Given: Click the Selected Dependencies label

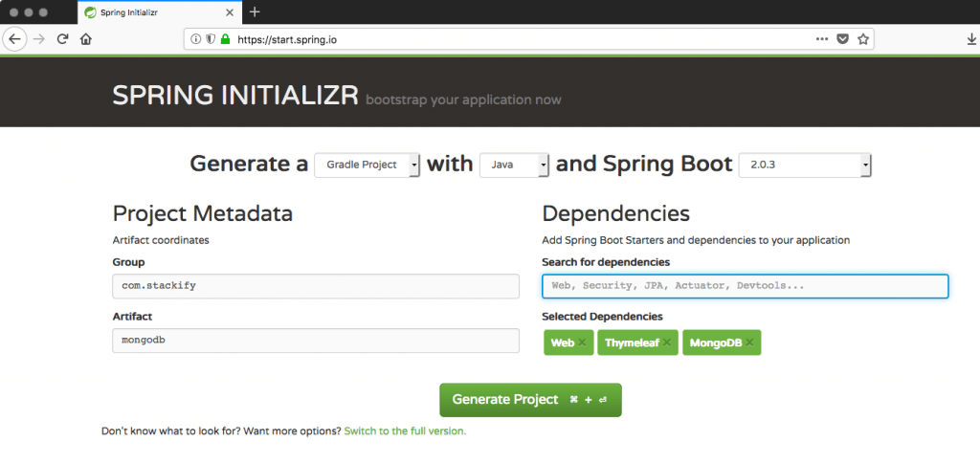Looking at the screenshot, I should point(603,317).
